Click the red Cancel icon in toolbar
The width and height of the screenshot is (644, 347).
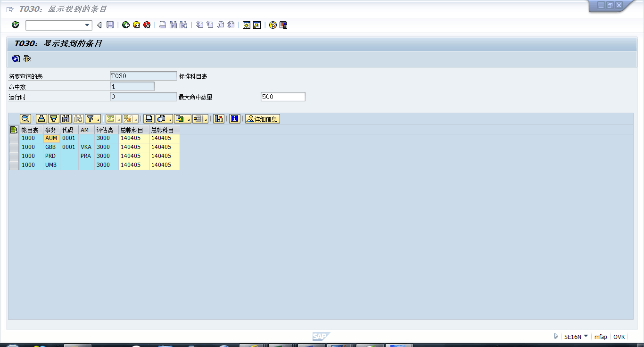pyautogui.click(x=147, y=25)
